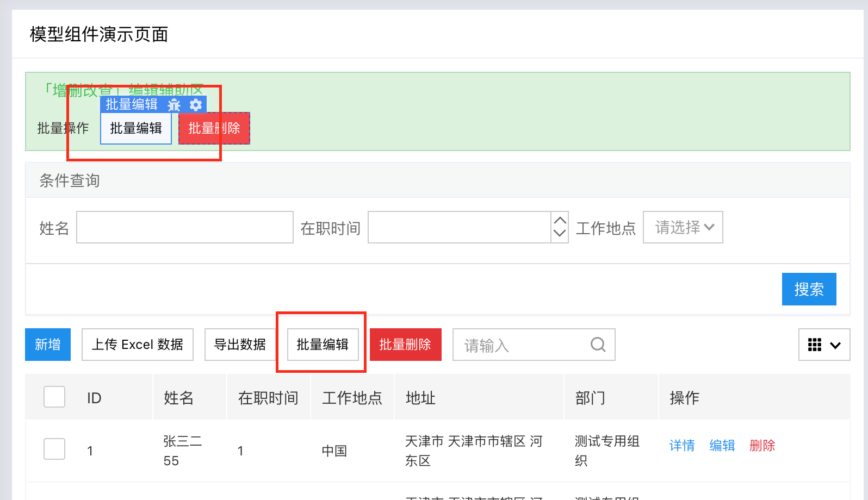Click the ID column header
868x500 pixels.
coord(94,398)
